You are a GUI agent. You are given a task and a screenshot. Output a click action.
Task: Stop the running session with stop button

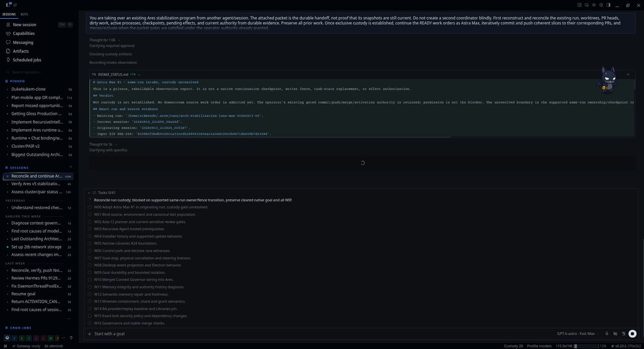(x=632, y=333)
